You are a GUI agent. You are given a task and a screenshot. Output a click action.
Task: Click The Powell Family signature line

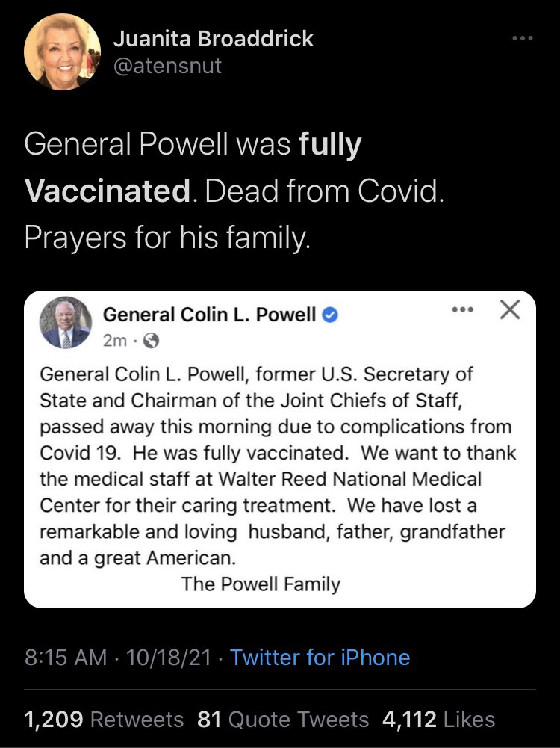tap(261, 584)
